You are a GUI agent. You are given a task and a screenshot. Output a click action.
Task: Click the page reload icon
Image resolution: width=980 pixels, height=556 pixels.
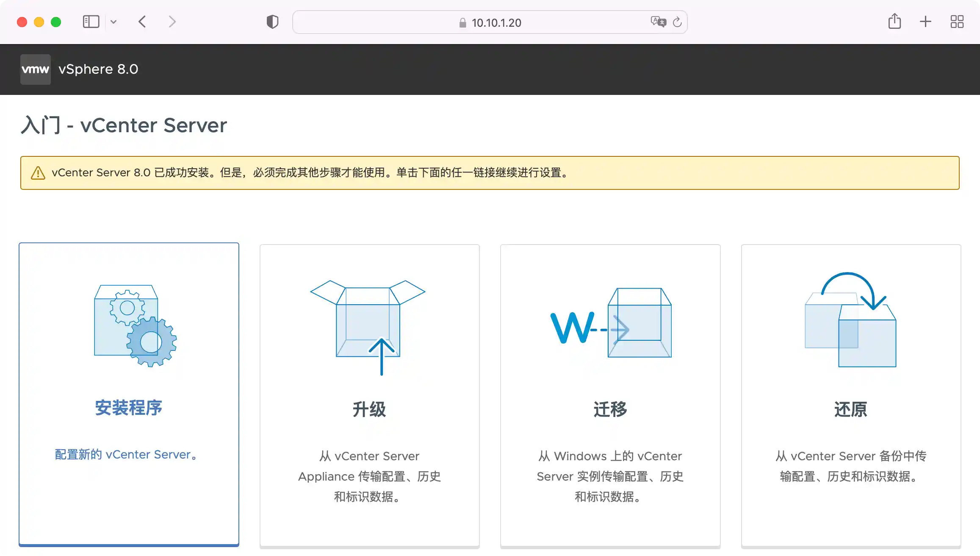(677, 22)
